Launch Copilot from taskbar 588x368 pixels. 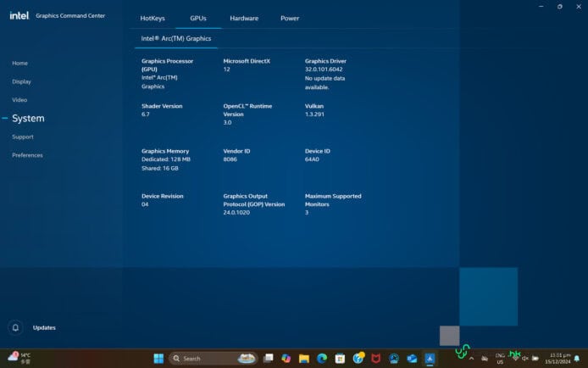(x=286, y=359)
